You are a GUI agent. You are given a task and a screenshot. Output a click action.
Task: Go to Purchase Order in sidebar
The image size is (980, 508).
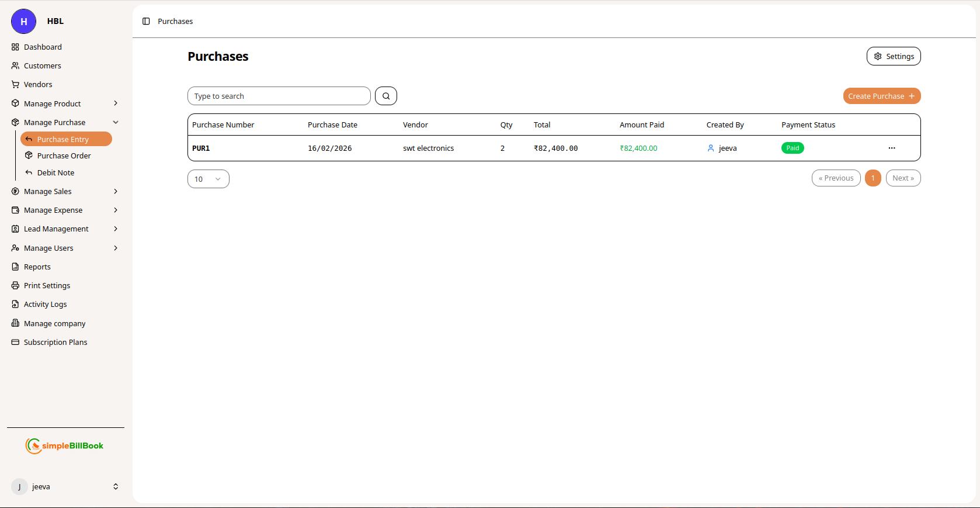click(64, 155)
